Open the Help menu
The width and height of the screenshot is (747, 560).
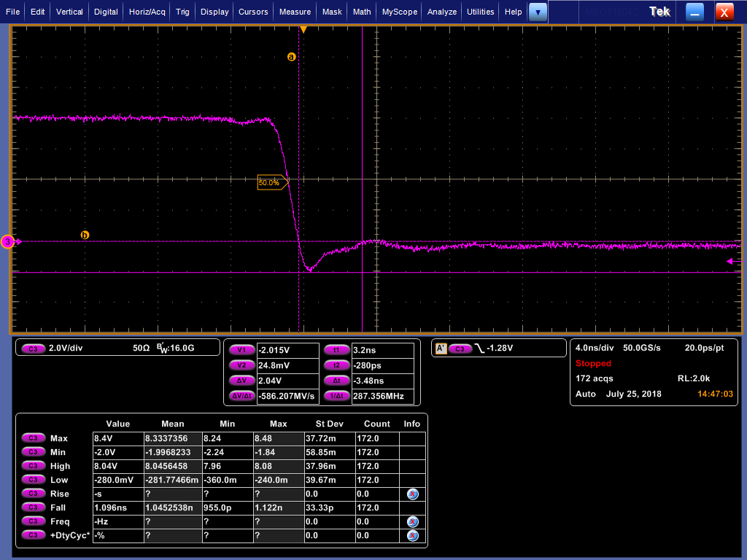click(513, 12)
